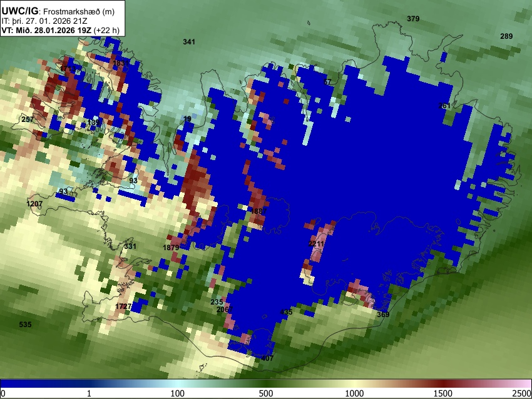532x399 pixels.
Task: Click the map value label "2067"
Action: (225, 309)
